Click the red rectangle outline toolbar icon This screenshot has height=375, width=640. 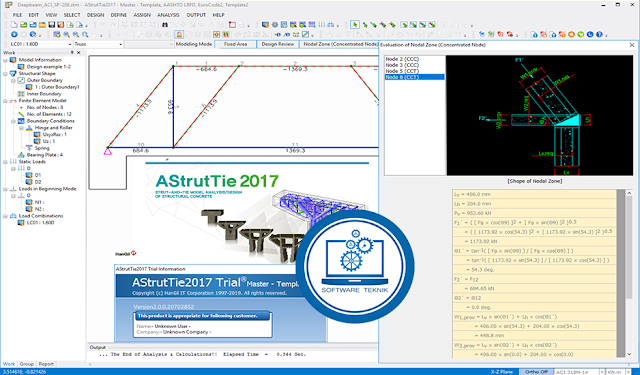232,25
